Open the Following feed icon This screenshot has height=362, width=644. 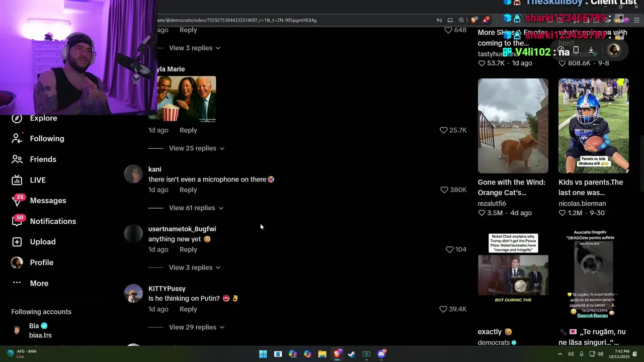tap(17, 138)
